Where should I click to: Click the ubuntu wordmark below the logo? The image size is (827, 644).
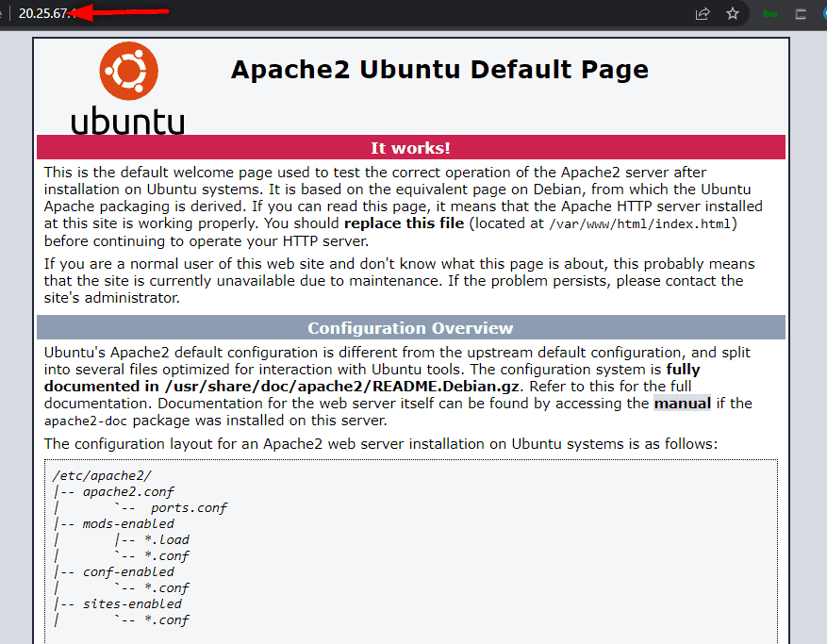point(127,121)
